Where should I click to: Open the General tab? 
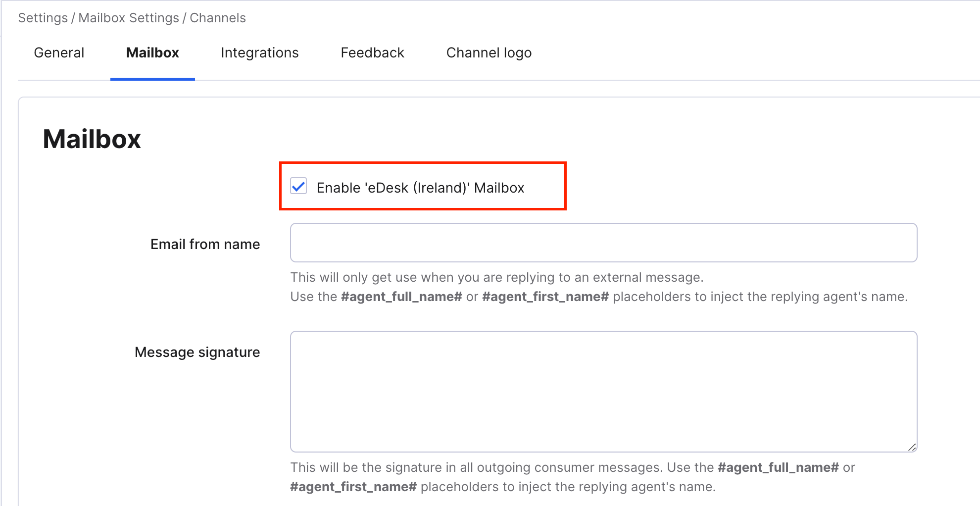pyautogui.click(x=59, y=52)
